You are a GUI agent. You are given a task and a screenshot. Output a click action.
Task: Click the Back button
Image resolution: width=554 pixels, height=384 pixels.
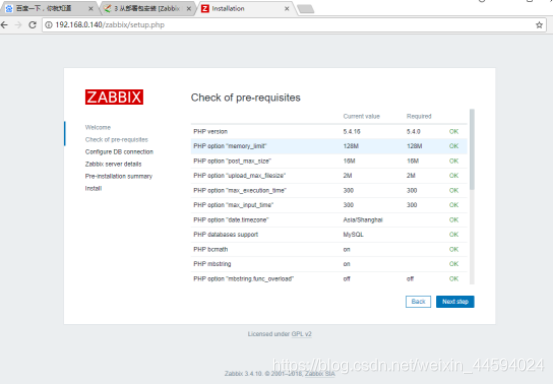(x=418, y=302)
